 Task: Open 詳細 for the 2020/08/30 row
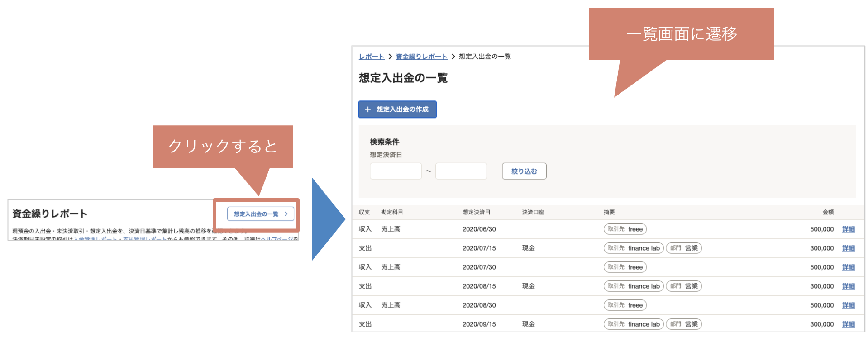click(x=848, y=305)
